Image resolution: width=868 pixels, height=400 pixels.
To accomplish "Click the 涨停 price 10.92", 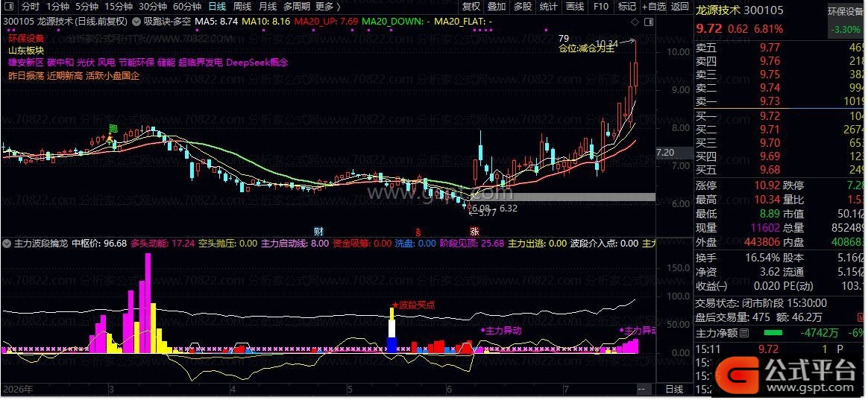I will coord(767,185).
